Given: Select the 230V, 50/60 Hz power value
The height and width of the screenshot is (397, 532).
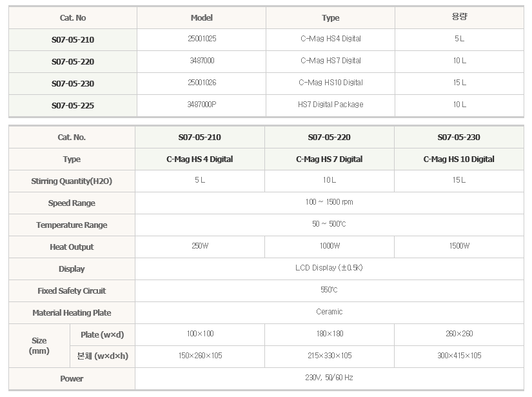Looking at the screenshot, I should [329, 378].
